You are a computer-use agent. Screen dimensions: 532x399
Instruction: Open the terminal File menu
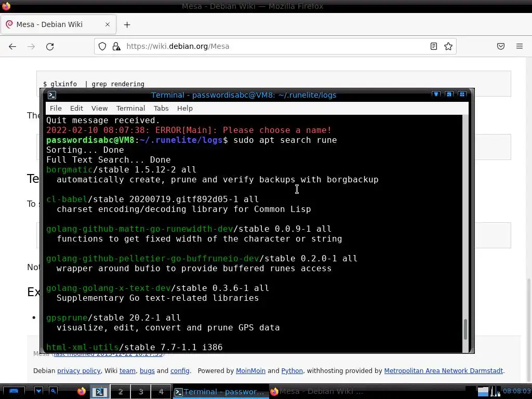56,108
